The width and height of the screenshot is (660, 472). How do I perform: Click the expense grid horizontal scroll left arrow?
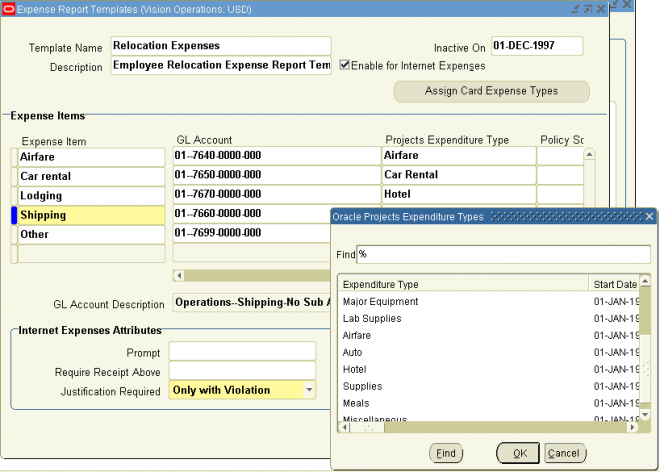pos(179,276)
